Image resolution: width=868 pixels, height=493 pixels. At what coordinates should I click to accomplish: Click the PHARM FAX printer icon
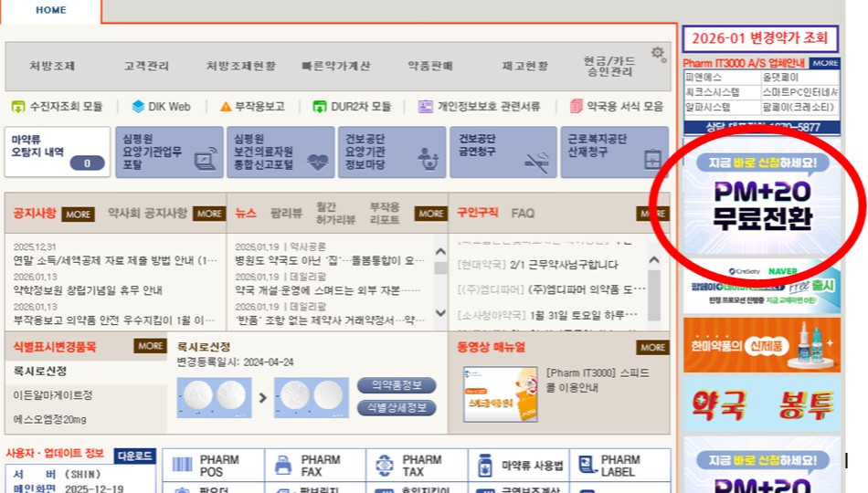pyautogui.click(x=283, y=465)
